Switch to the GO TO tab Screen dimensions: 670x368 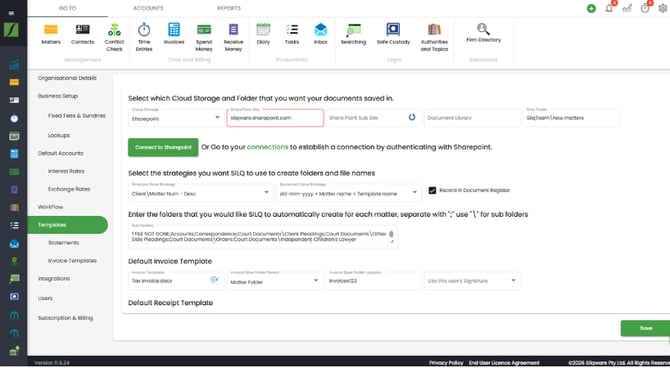[68, 8]
